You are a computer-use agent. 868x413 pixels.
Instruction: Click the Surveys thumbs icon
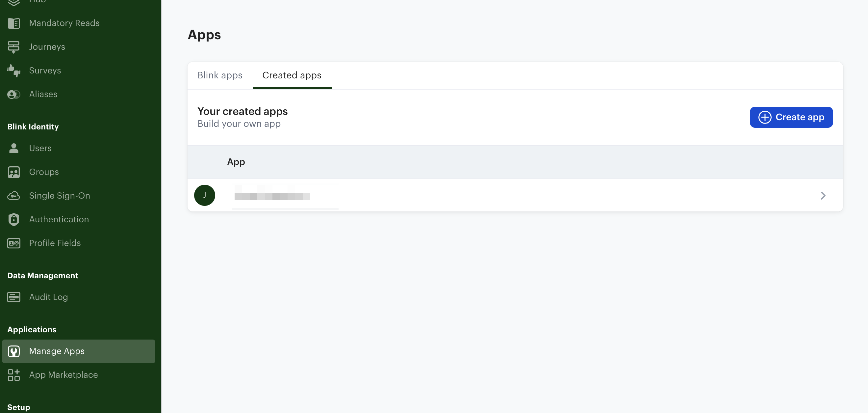[x=14, y=71]
